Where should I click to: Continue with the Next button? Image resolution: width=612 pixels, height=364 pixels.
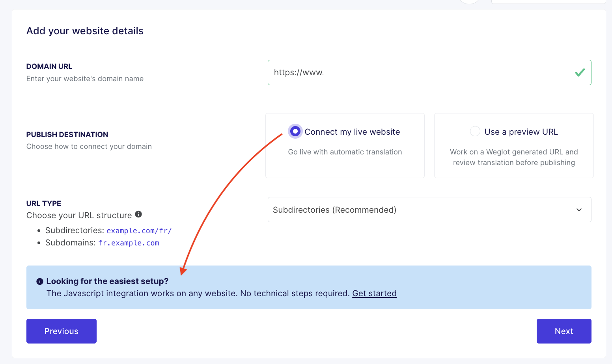564,331
